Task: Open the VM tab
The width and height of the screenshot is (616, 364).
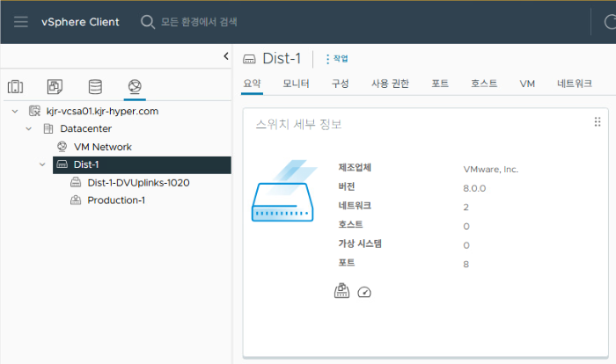Action: click(x=527, y=84)
